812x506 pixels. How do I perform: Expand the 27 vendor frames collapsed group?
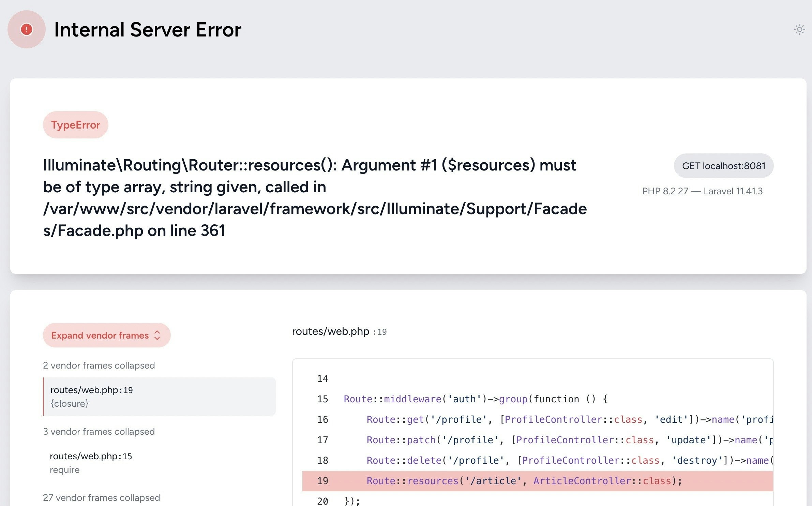(101, 498)
